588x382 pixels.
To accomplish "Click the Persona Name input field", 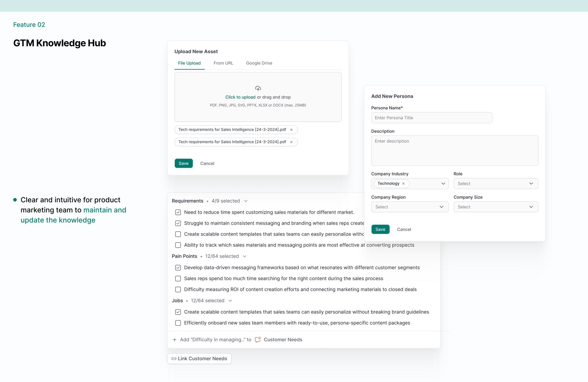I will [431, 118].
